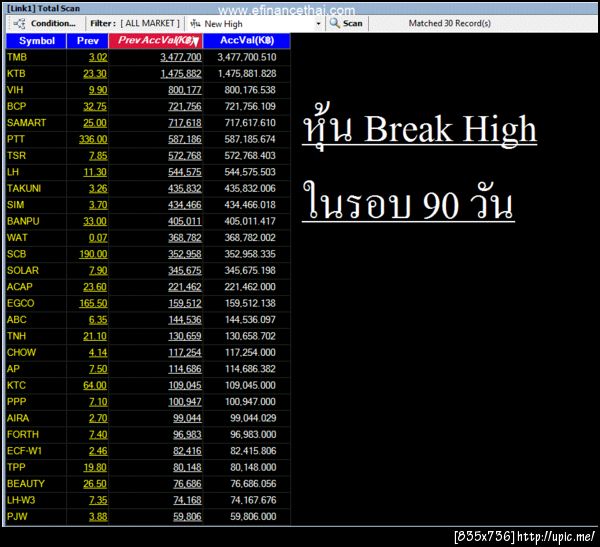Select the ECF-W1 symbol
Screen dimensions: 600x547
click(x=24, y=451)
